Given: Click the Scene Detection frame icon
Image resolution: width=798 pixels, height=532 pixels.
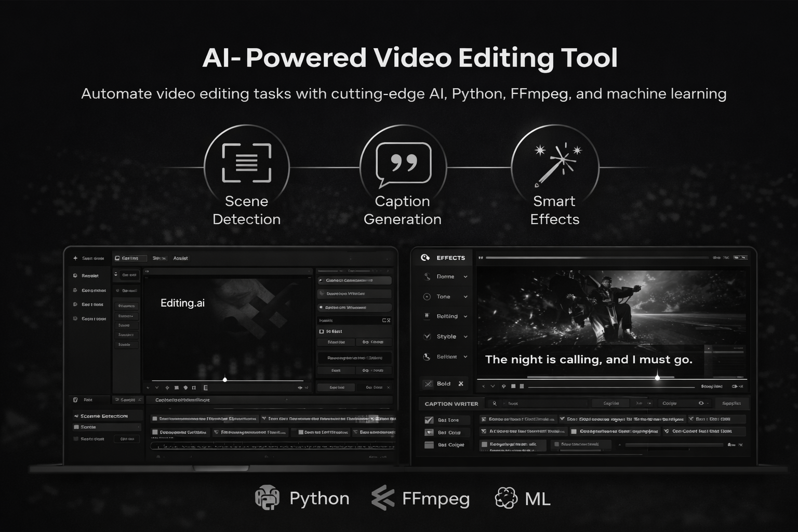Looking at the screenshot, I should pos(246,164).
